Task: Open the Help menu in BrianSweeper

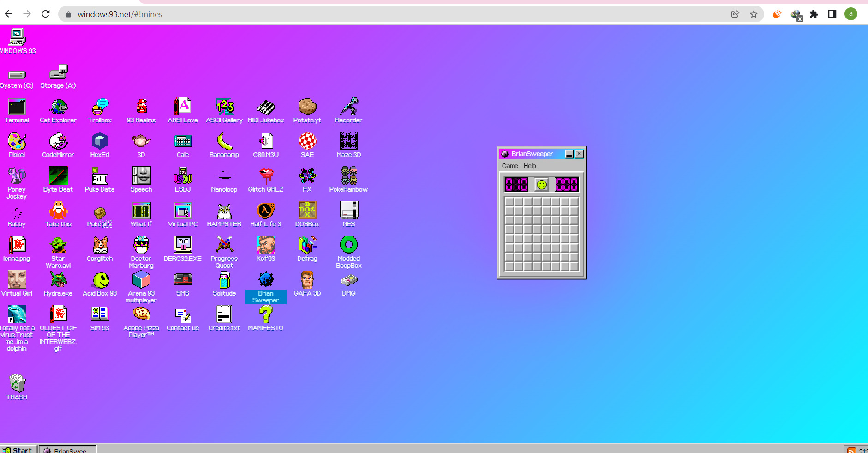Action: tap(530, 166)
